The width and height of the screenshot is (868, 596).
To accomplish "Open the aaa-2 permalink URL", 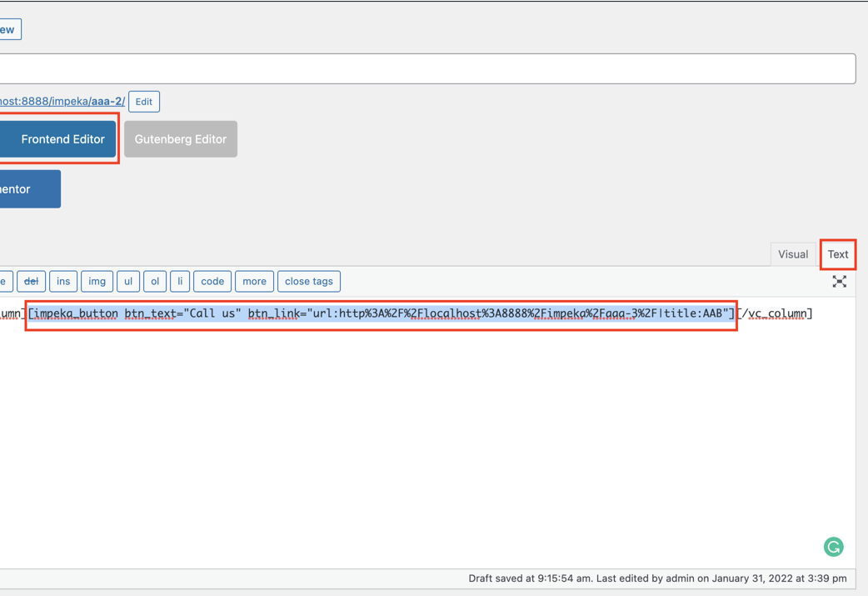I will click(x=62, y=102).
